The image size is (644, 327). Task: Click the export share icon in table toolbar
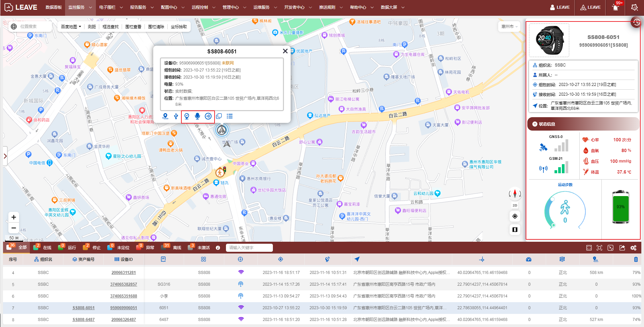click(x=622, y=248)
